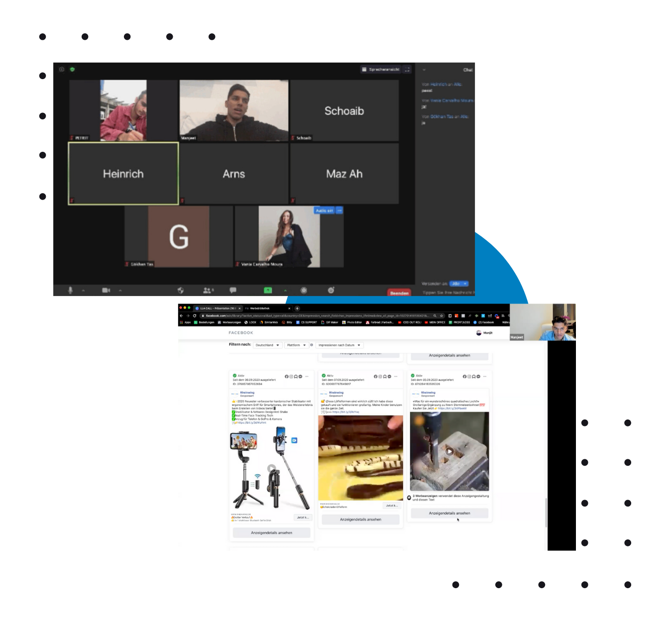Open options menu on ad ID 376857867052684
The width and height of the screenshot is (672, 624).
[x=307, y=376]
